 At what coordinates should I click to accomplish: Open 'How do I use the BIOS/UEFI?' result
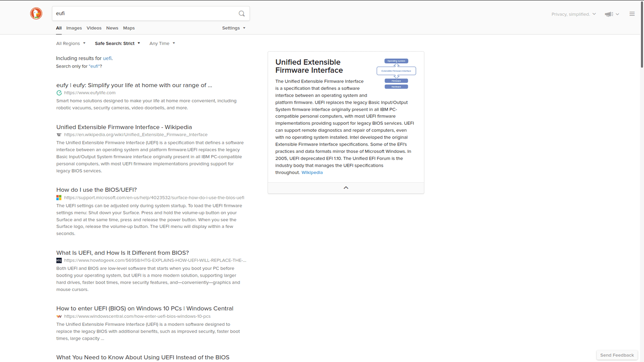[x=97, y=190]
